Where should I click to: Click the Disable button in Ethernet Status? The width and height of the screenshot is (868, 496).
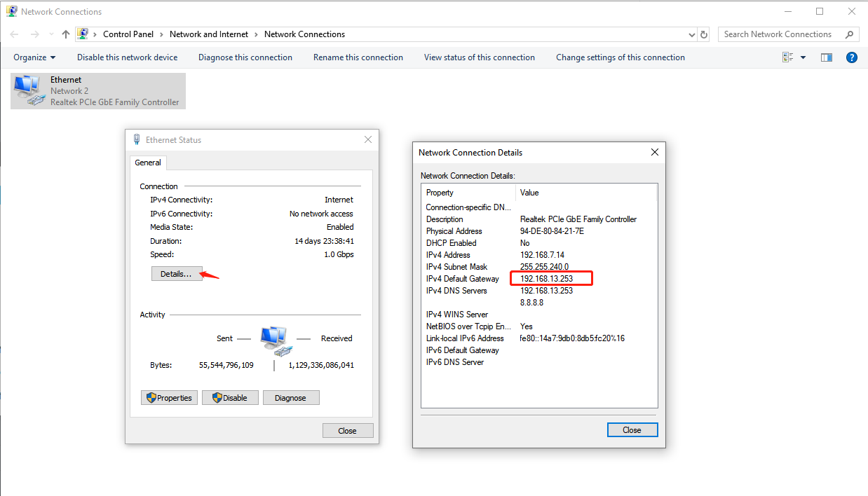tap(230, 398)
